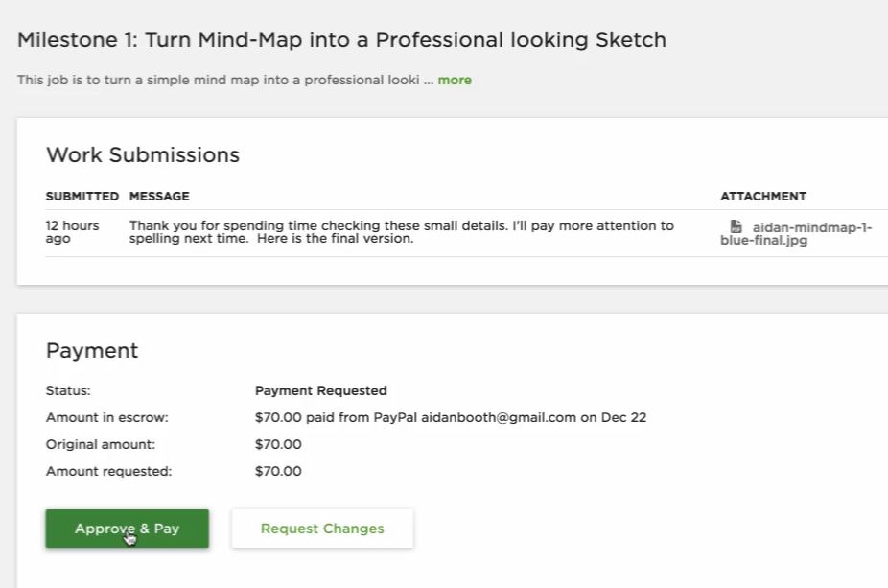888x588 pixels.
Task: Click the ATTACHMENT column header
Action: tap(762, 196)
